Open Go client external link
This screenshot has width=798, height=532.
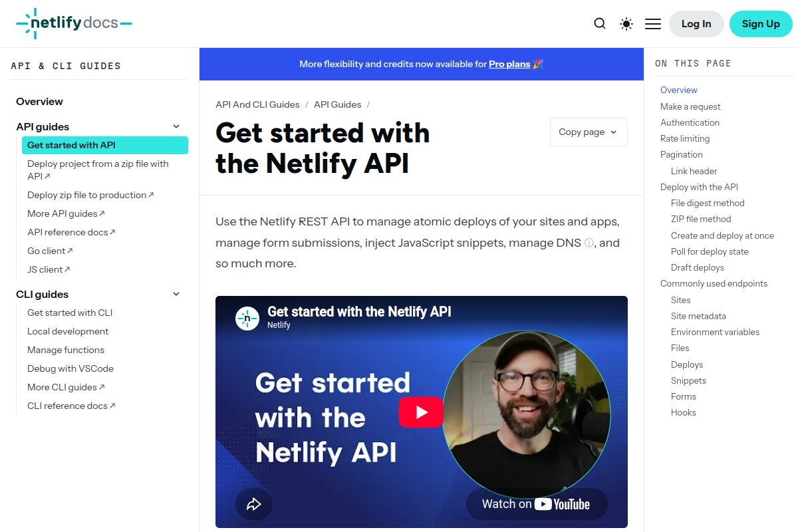(50, 251)
